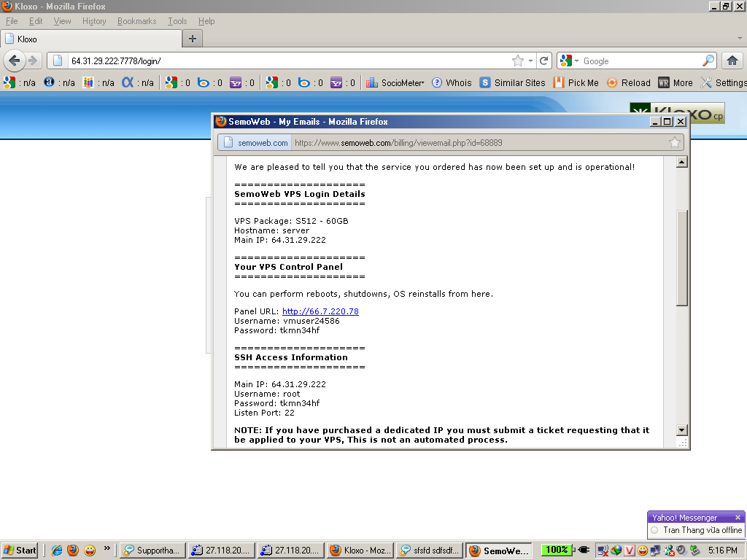Click the Username vmuser24586 text line

click(x=287, y=321)
